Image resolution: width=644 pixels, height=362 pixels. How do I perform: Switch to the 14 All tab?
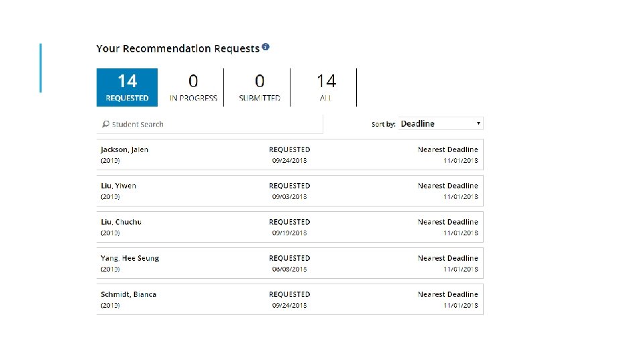click(326, 87)
